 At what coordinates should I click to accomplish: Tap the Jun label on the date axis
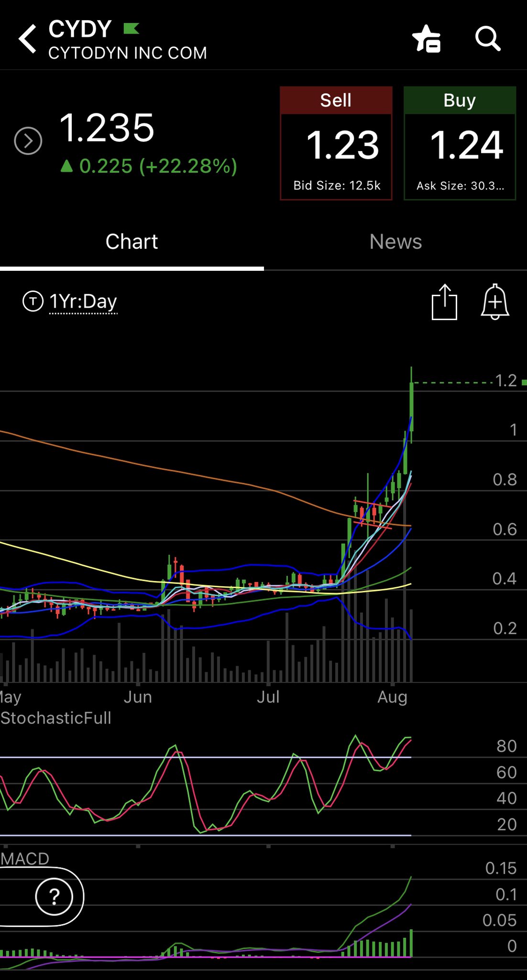(138, 697)
